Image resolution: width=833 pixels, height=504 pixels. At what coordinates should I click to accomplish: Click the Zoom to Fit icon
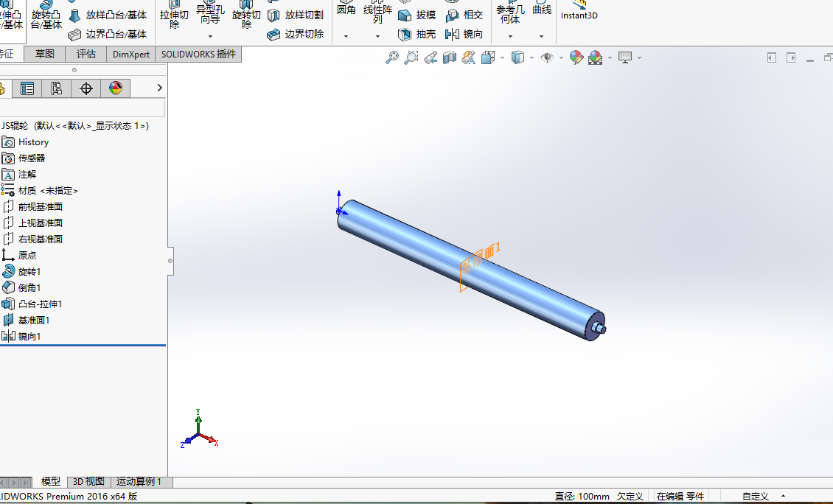tap(392, 57)
